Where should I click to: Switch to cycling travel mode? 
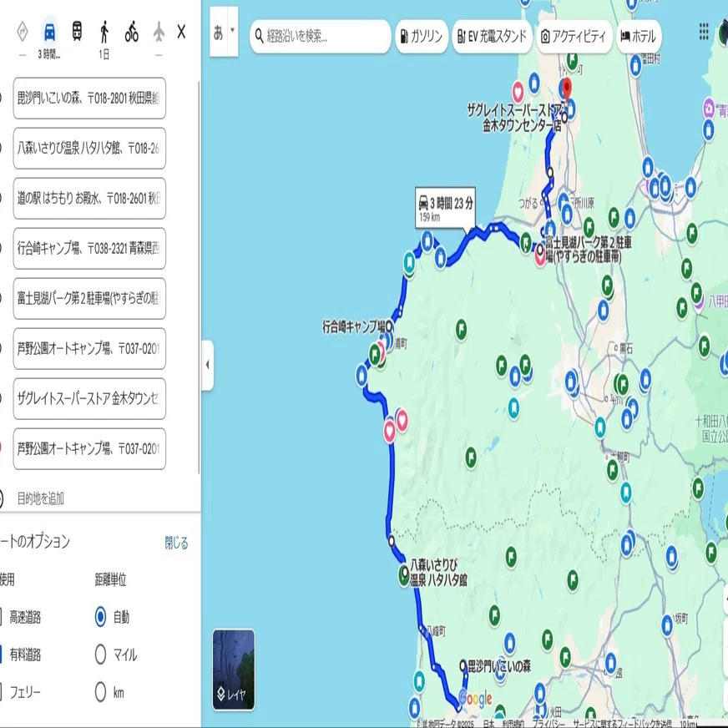pos(132,32)
